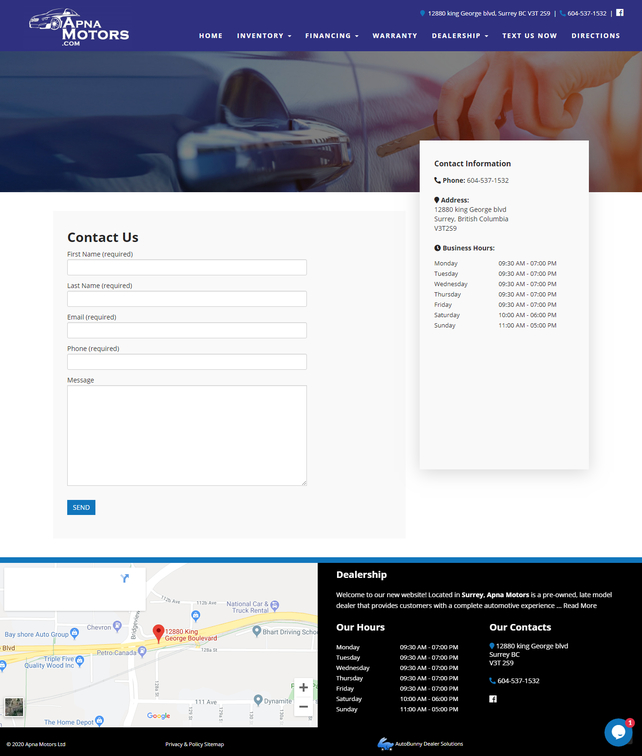
Task: Open the Text Us Now page
Action: [529, 36]
